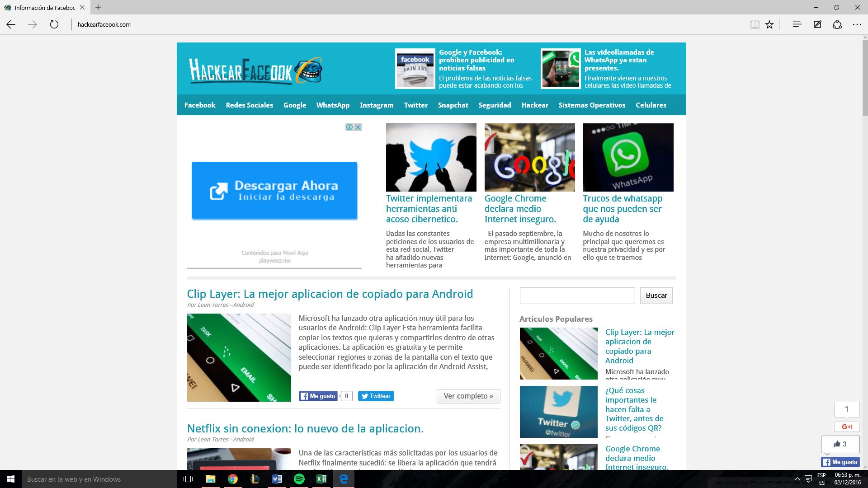868x488 pixels.
Task: Open the browser more options ellipsis
Action: [857, 24]
